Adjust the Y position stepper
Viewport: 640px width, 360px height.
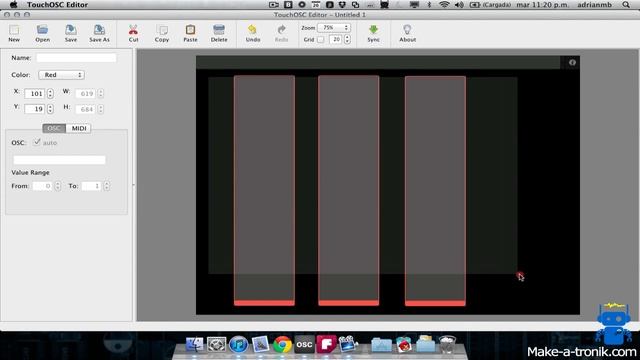coord(50,109)
